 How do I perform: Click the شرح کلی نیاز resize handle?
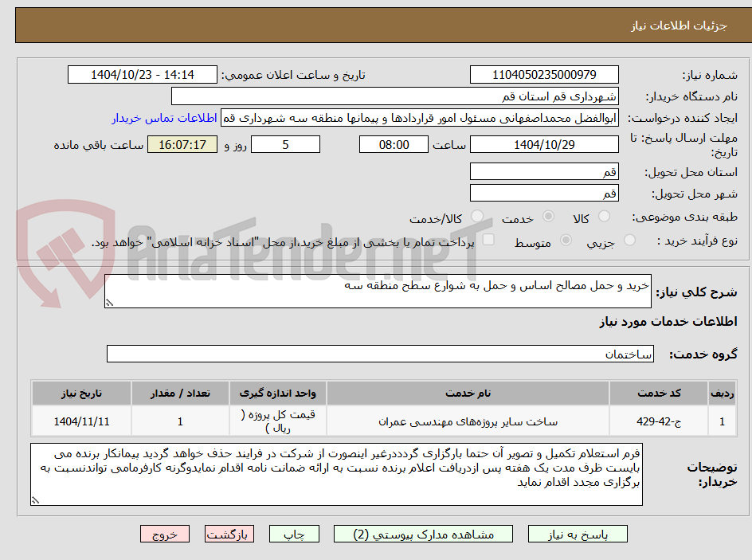tap(110, 303)
